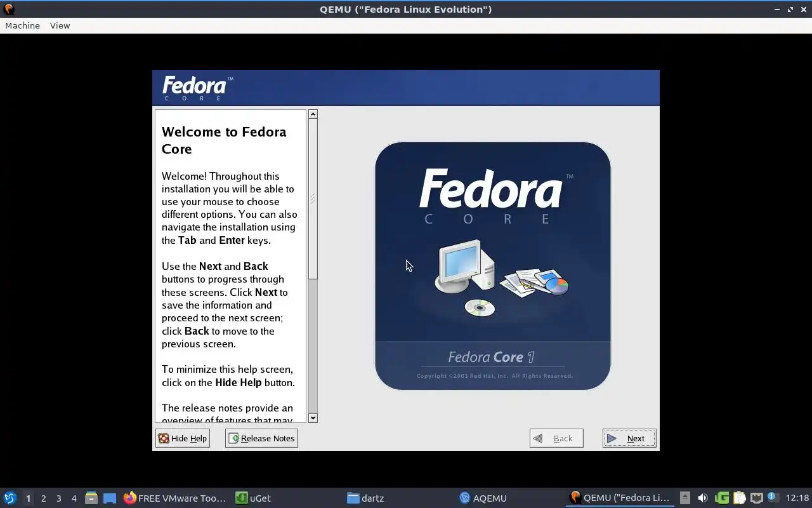
Task: Click the help panel scrollbar thumb
Action: coord(313,199)
